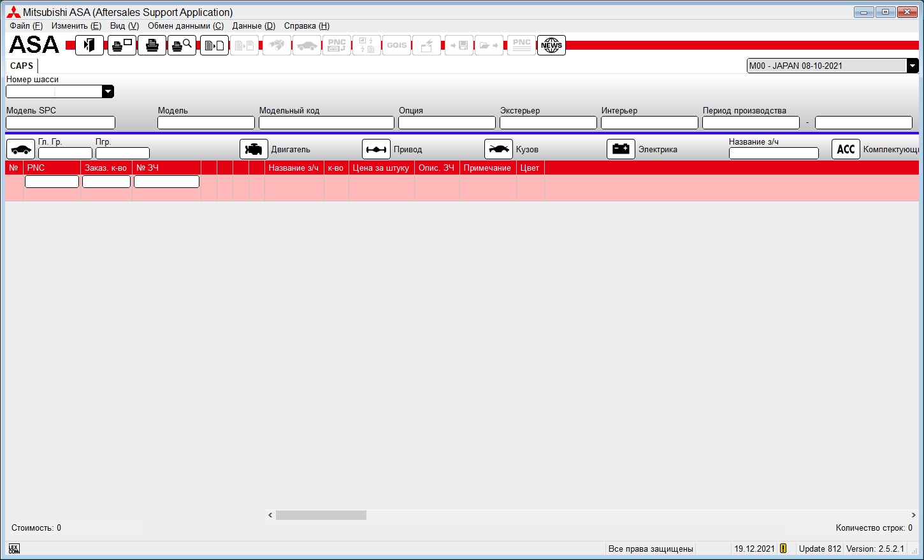Image resolution: width=924 pixels, height=560 pixels.
Task: Click the 19.12.2021 date in status bar
Action: tap(754, 549)
